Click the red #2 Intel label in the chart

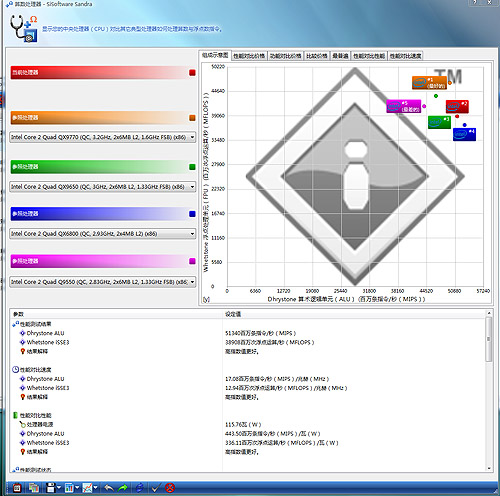coord(457,106)
